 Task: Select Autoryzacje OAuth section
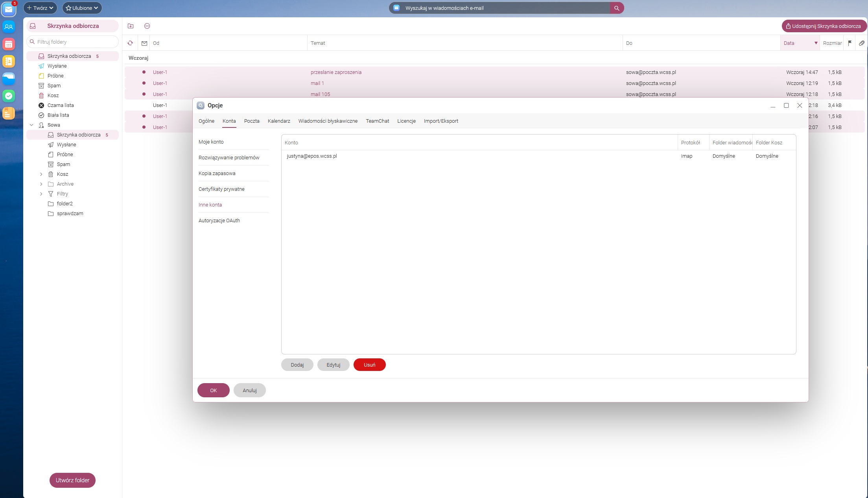219,221
